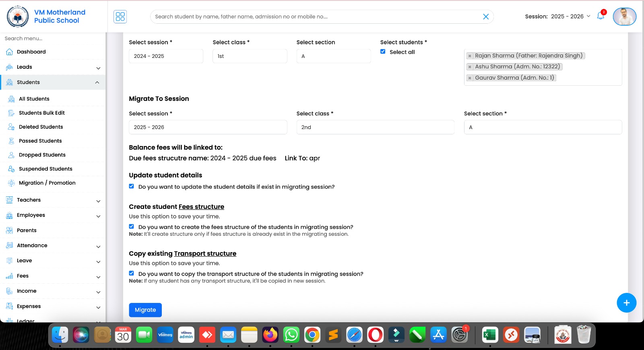Open the notifications bell

[601, 16]
